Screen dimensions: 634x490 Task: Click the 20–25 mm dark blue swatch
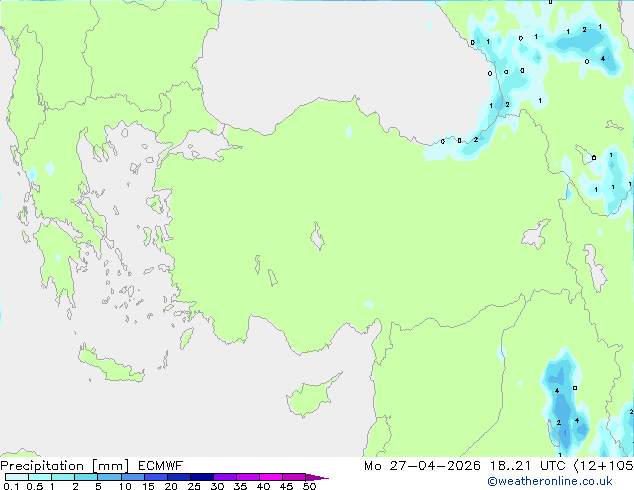178,477
